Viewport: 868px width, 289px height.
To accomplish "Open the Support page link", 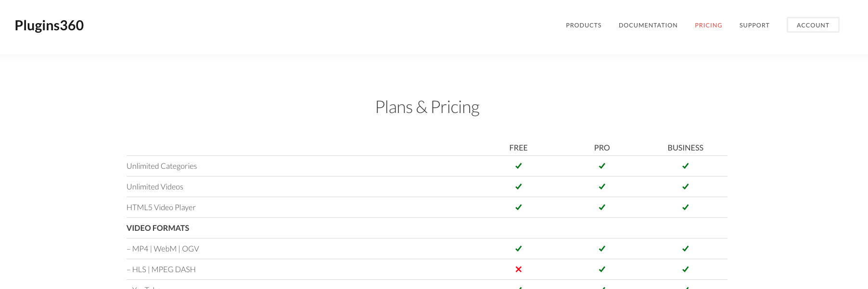I will (754, 25).
